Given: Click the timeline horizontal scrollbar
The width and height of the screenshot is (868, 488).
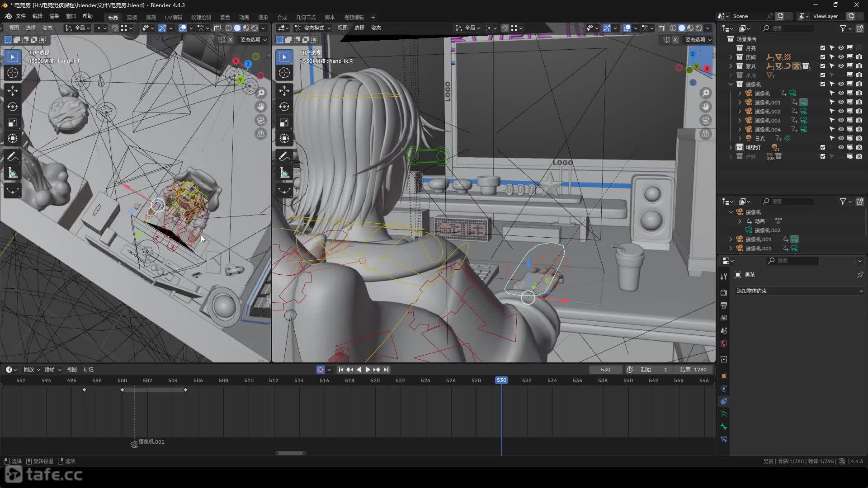Looking at the screenshot, I should tap(291, 453).
